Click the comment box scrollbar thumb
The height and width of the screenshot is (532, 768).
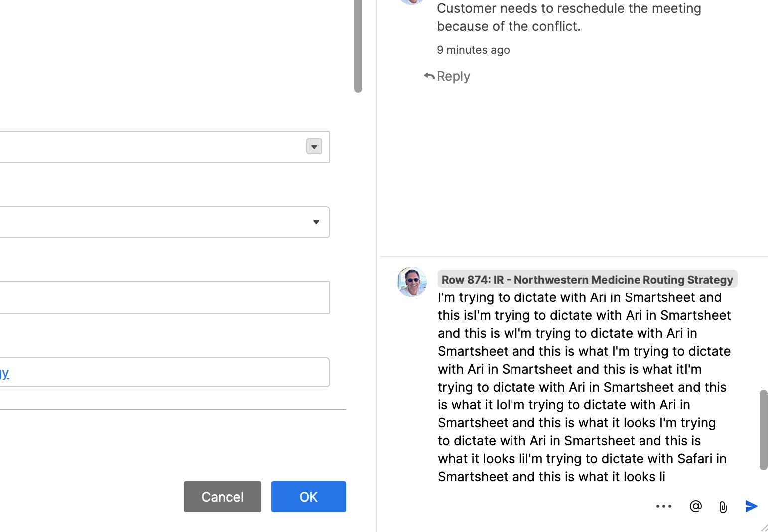click(x=763, y=430)
